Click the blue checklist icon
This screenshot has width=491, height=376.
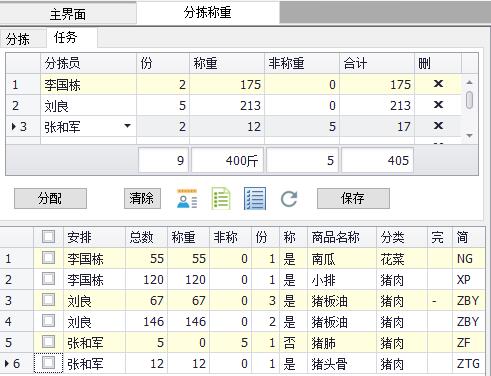255,199
